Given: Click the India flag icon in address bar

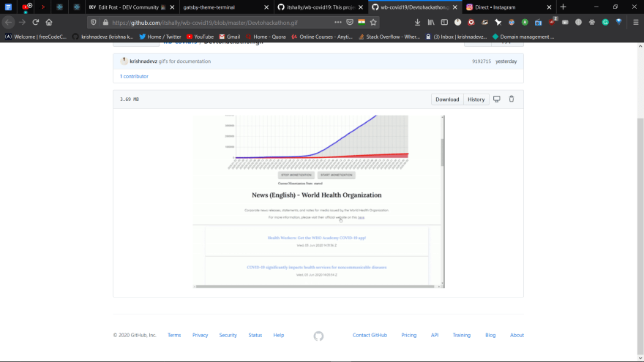Looking at the screenshot, I should tap(362, 22).
